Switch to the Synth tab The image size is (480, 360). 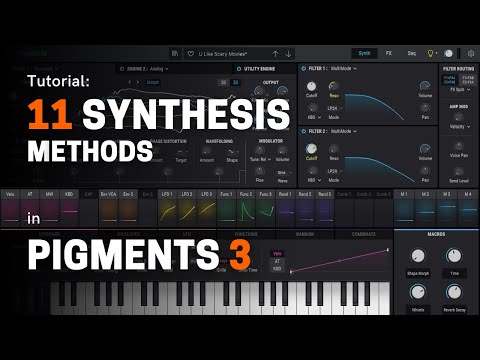[364, 53]
